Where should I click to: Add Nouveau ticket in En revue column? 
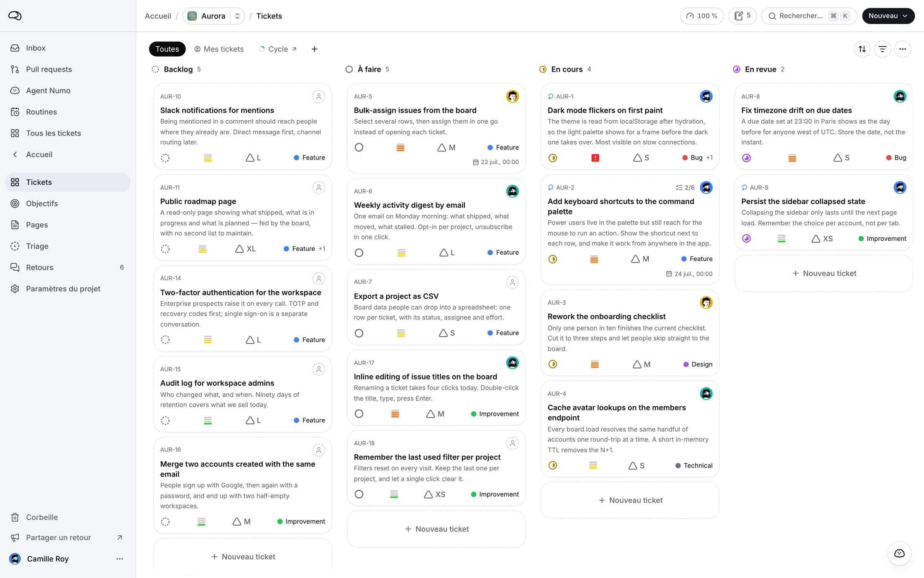click(x=824, y=273)
